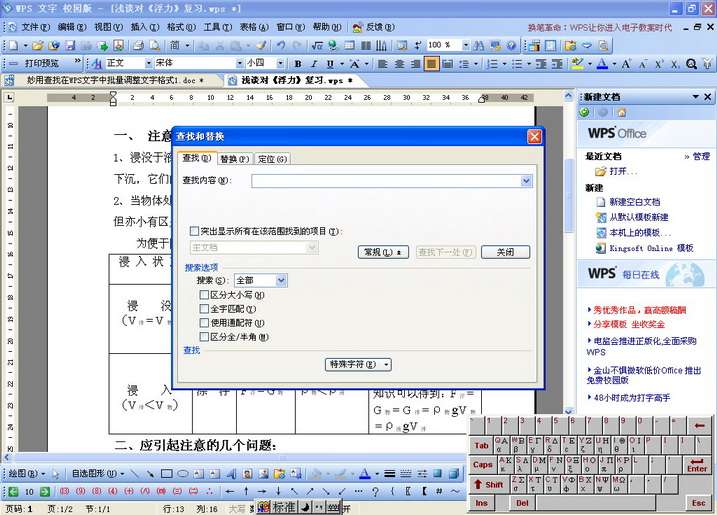Open the 文件 File menu
The width and height of the screenshot is (717, 515).
click(x=35, y=27)
